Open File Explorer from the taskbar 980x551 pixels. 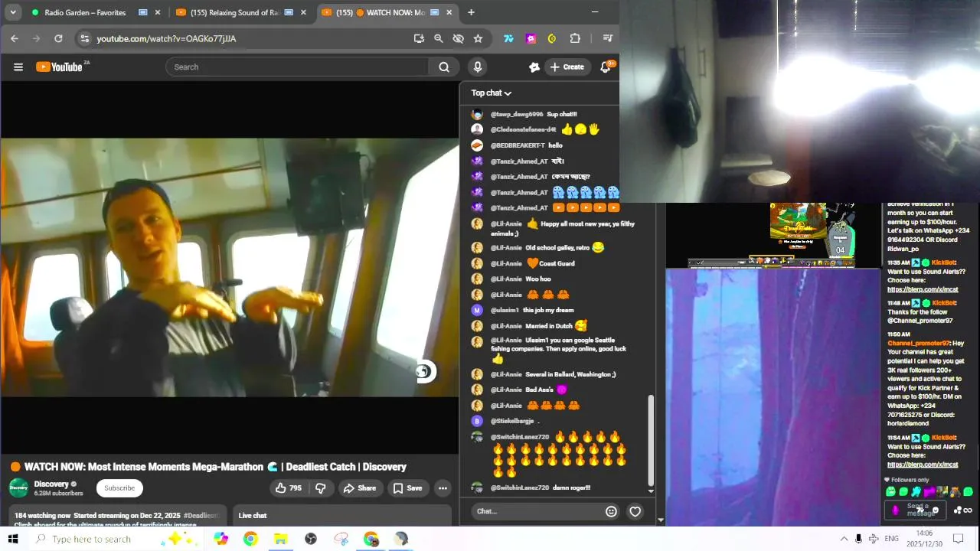[280, 539]
